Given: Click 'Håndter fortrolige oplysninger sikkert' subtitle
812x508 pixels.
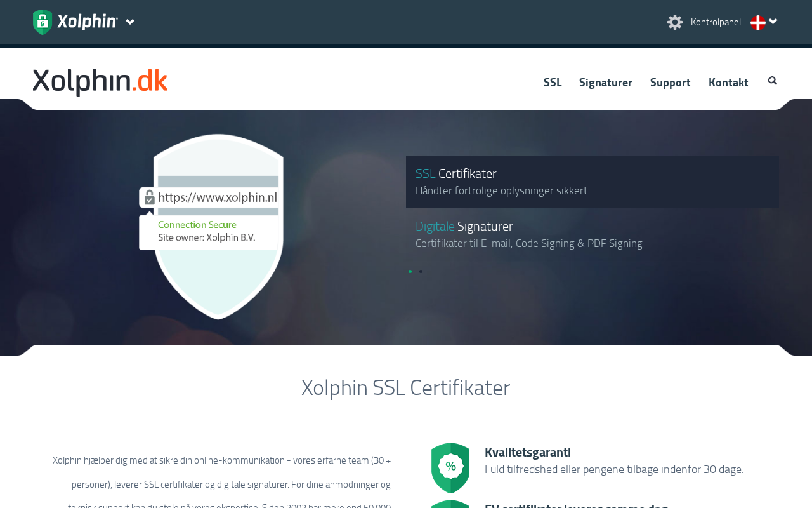Looking at the screenshot, I should 501,190.
